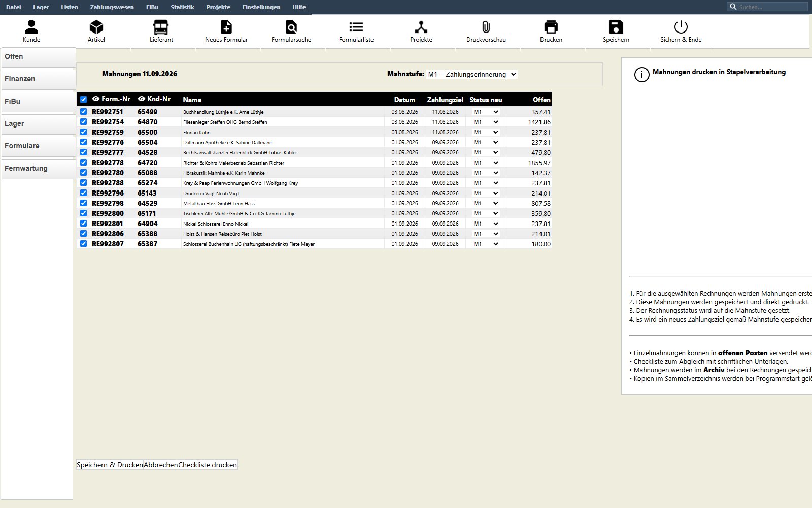
Task: Expand Status neu dropdown for RE992800
Action: tap(486, 213)
